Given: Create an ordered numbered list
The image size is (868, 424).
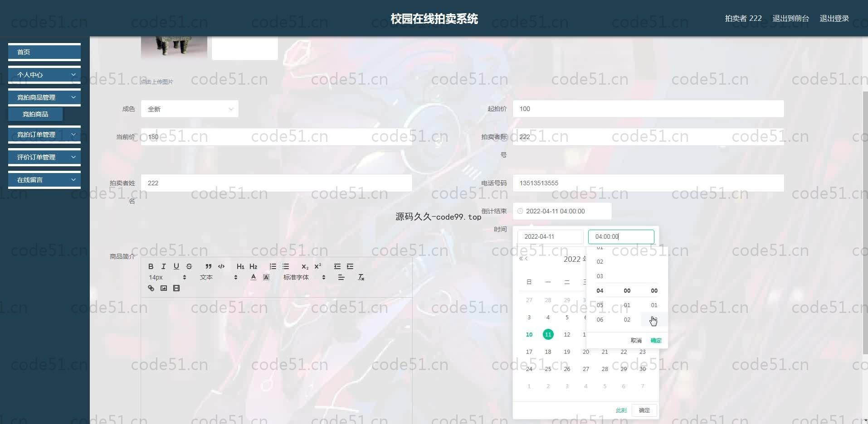Looking at the screenshot, I should click(x=273, y=266).
